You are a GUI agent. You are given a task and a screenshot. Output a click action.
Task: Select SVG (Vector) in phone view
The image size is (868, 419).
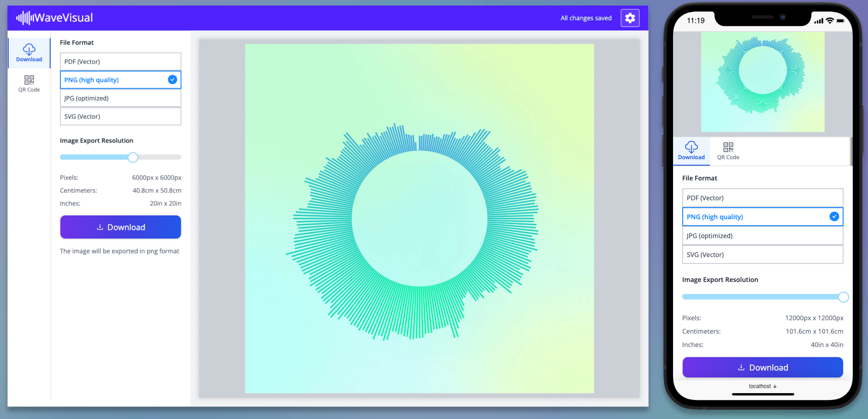coord(762,255)
